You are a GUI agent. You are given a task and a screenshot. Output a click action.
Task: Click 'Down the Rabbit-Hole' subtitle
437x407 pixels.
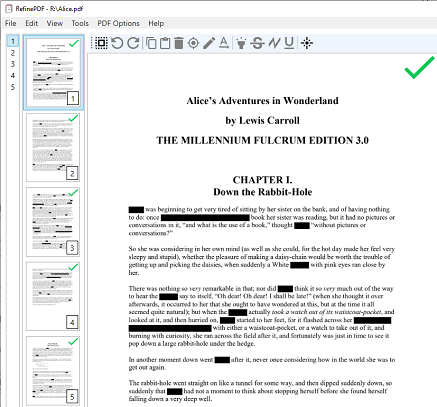point(263,192)
